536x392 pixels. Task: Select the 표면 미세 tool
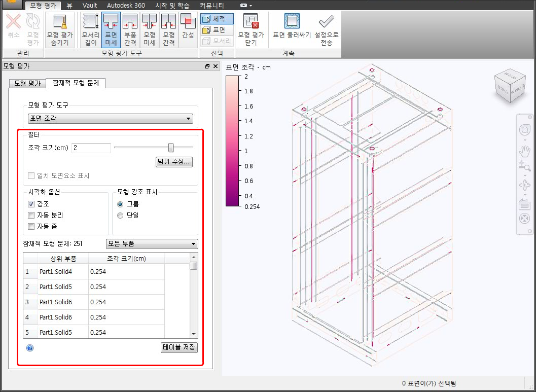click(111, 30)
